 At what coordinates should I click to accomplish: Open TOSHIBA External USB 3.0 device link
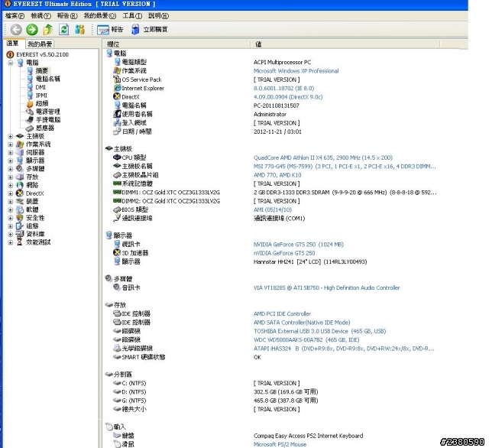(319, 331)
